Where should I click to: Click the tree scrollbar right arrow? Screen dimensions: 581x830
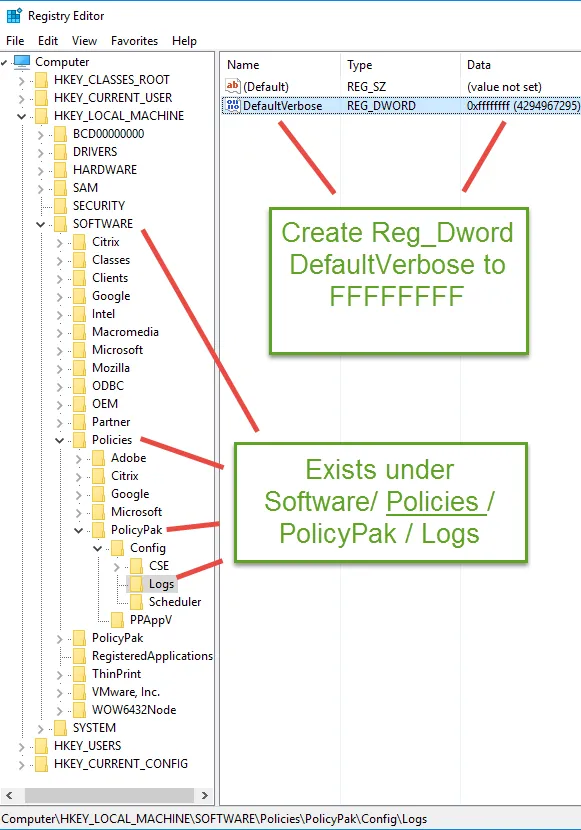[205, 795]
